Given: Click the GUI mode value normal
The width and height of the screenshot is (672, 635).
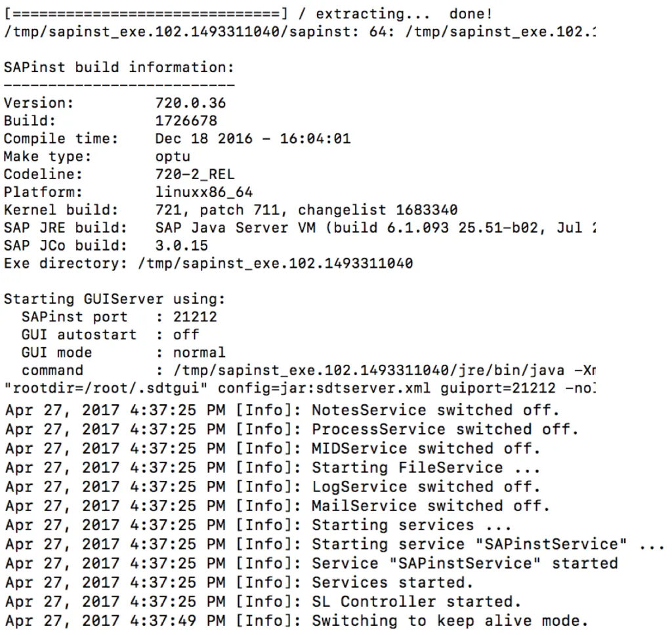Looking at the screenshot, I should tap(199, 352).
